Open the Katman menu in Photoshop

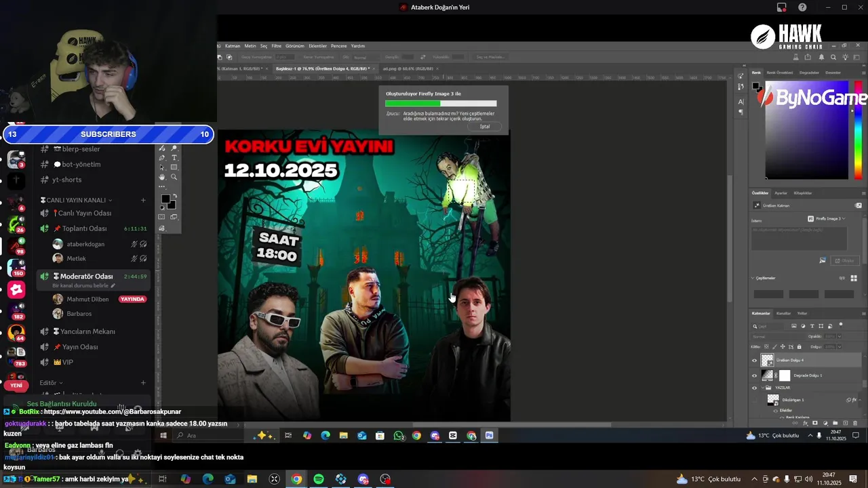(x=233, y=46)
